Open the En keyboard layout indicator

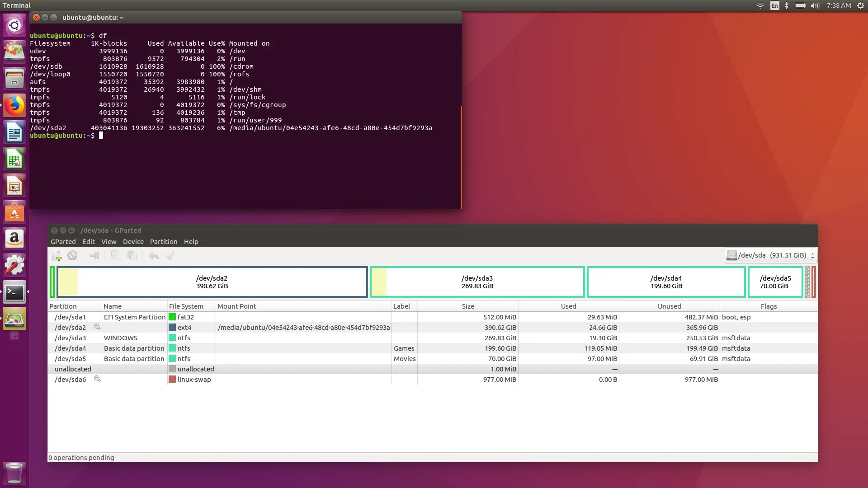tap(775, 5)
